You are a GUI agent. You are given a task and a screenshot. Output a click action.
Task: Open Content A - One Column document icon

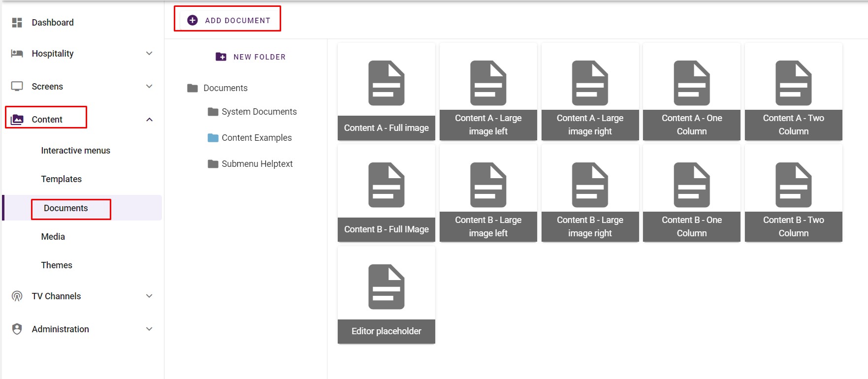pos(692,83)
